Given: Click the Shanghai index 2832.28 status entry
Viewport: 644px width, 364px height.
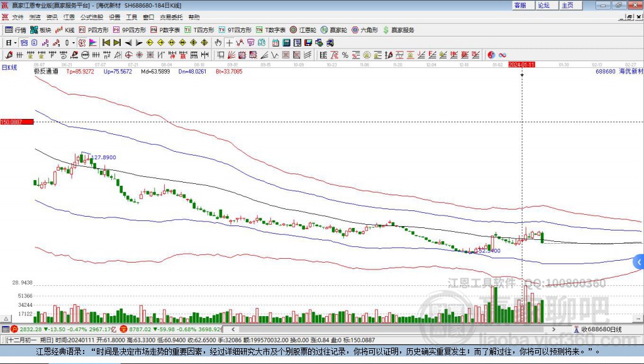Looking at the screenshot, I should [64, 329].
